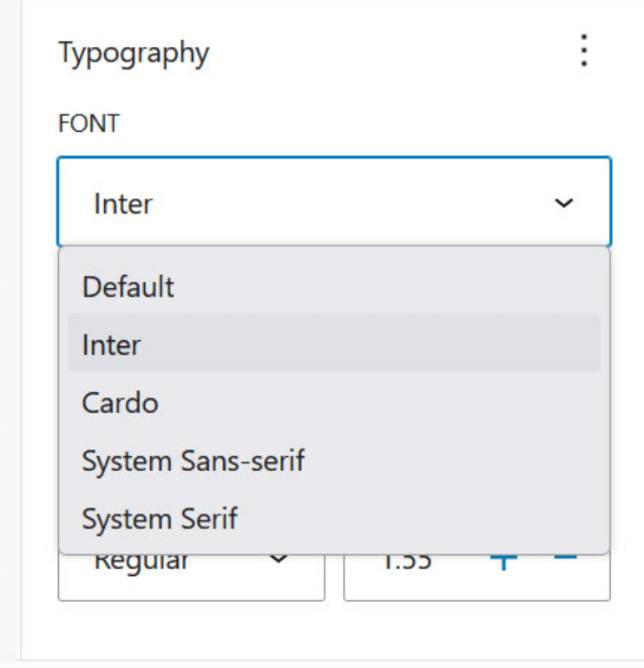
Task: Collapse the Font dropdown showing Inter
Action: click(334, 203)
